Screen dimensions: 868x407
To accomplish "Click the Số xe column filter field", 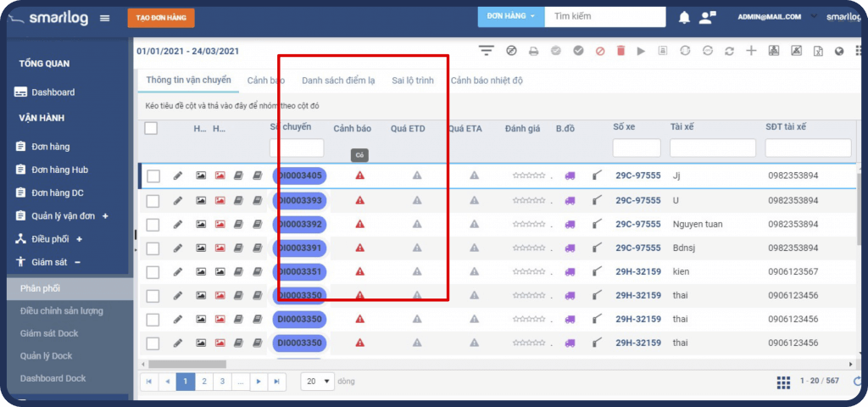I will pyautogui.click(x=637, y=148).
